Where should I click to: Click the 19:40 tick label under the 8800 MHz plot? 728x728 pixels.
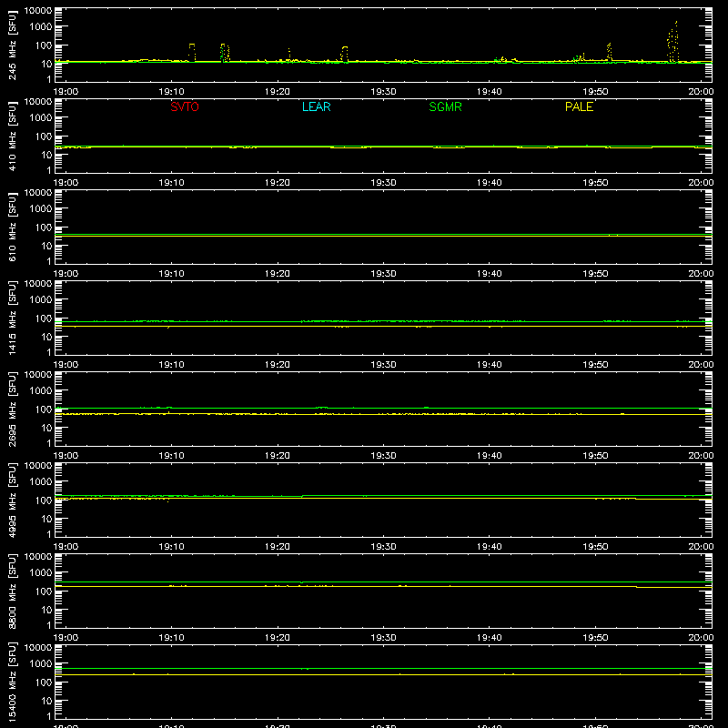click(489, 638)
